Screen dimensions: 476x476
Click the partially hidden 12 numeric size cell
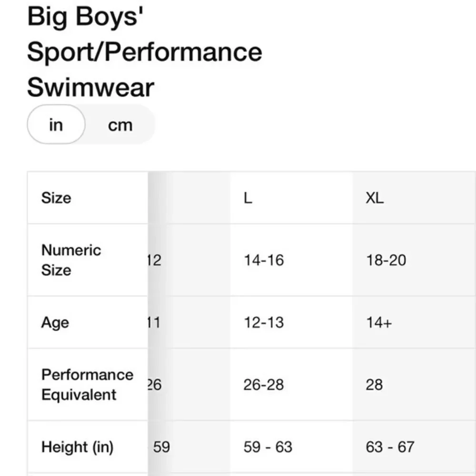[155, 260]
